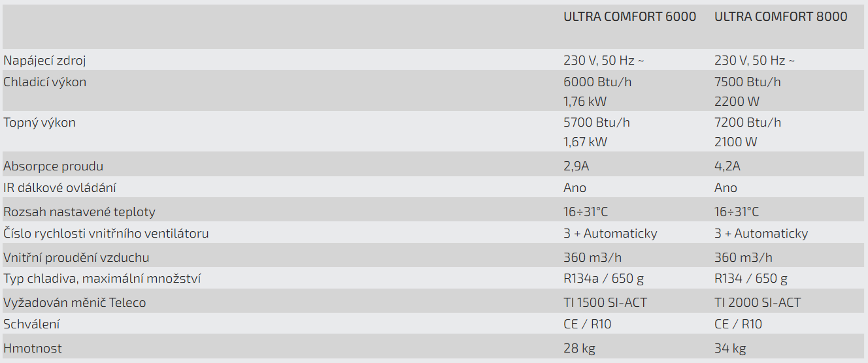Click the 2100 W heating value
The image size is (868, 363).
click(737, 142)
